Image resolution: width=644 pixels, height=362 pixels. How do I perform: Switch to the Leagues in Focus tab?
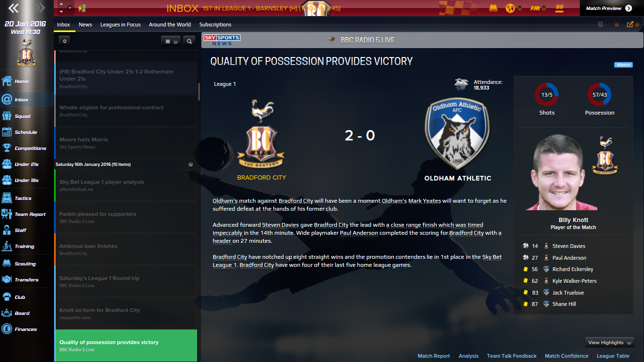click(x=121, y=25)
